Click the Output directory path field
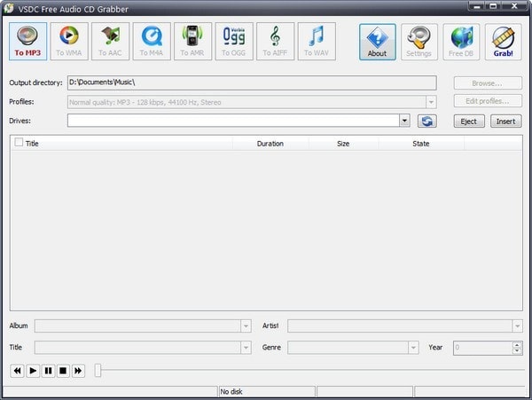Viewport: 532px width, 400px height. (x=251, y=82)
